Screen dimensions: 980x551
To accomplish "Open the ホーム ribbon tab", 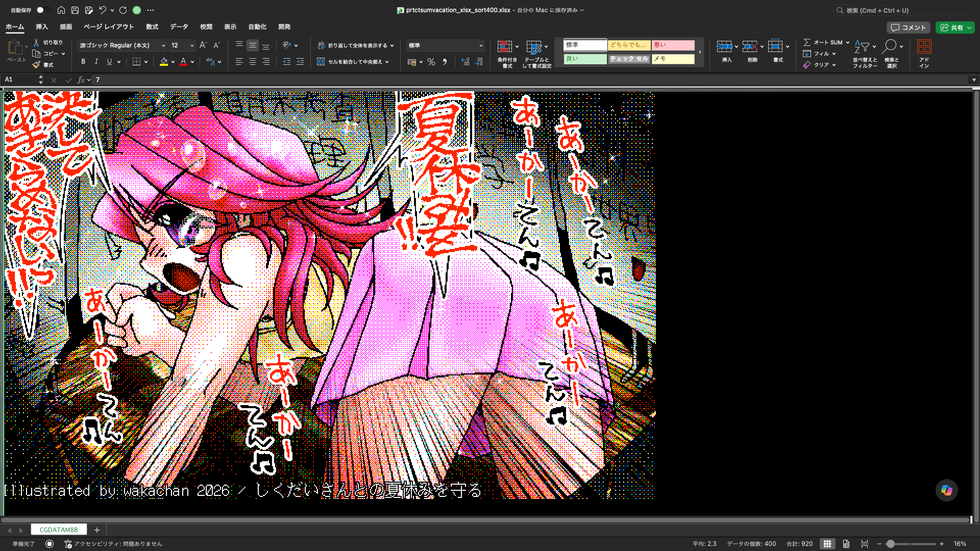I will (15, 27).
